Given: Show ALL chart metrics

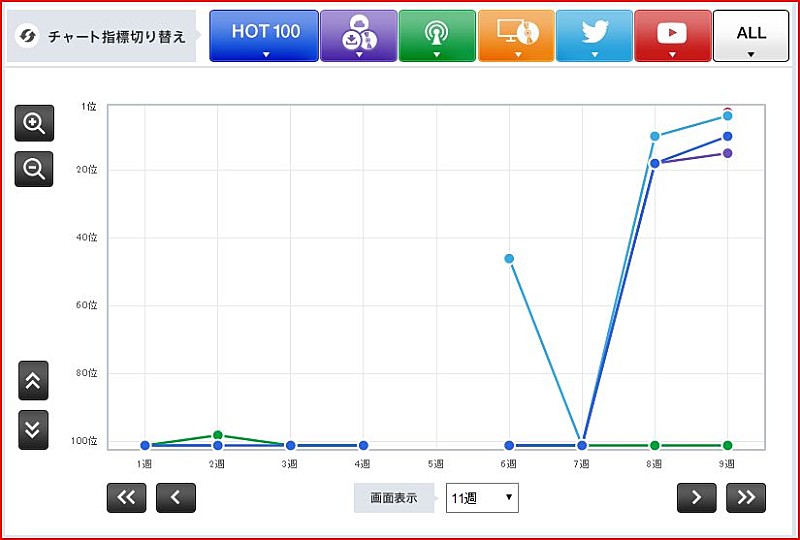Looking at the screenshot, I should click(751, 36).
